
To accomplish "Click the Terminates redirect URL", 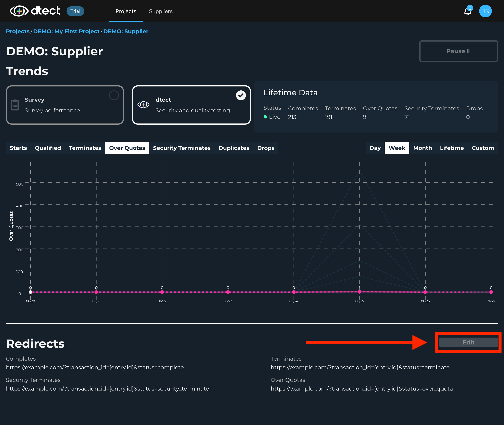I will [360, 367].
